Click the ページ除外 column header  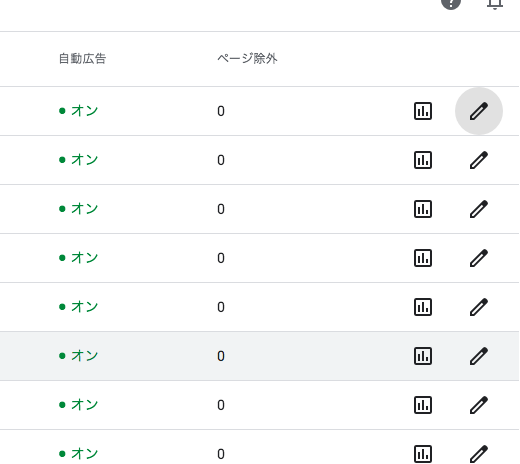click(247, 59)
